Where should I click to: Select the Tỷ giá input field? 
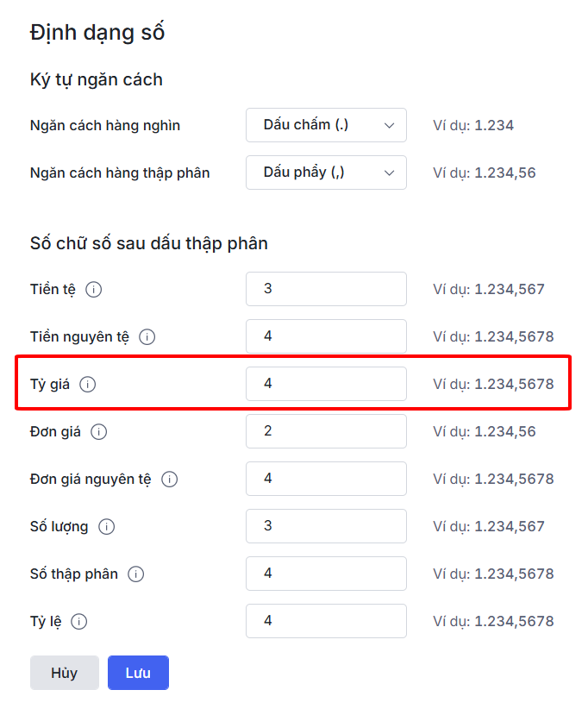point(326,384)
